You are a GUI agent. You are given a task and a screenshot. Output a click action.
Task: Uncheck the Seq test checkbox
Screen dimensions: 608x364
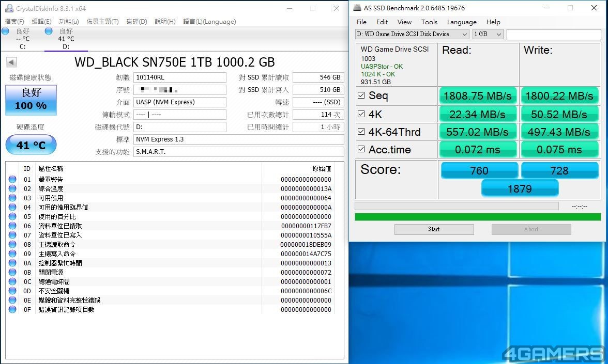tap(361, 95)
